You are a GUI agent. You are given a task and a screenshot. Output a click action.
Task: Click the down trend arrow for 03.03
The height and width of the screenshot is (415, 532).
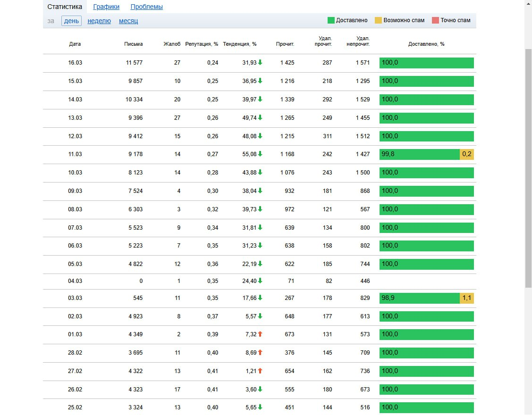260,298
